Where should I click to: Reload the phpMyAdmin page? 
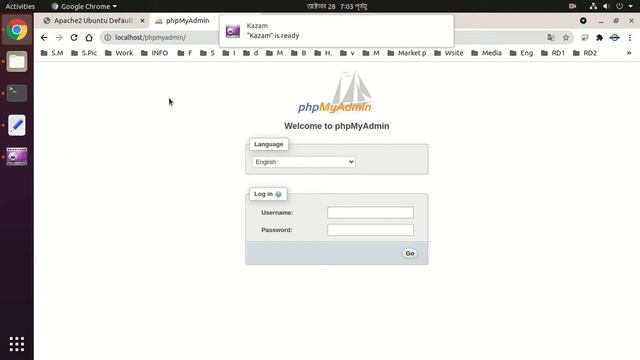click(x=74, y=38)
